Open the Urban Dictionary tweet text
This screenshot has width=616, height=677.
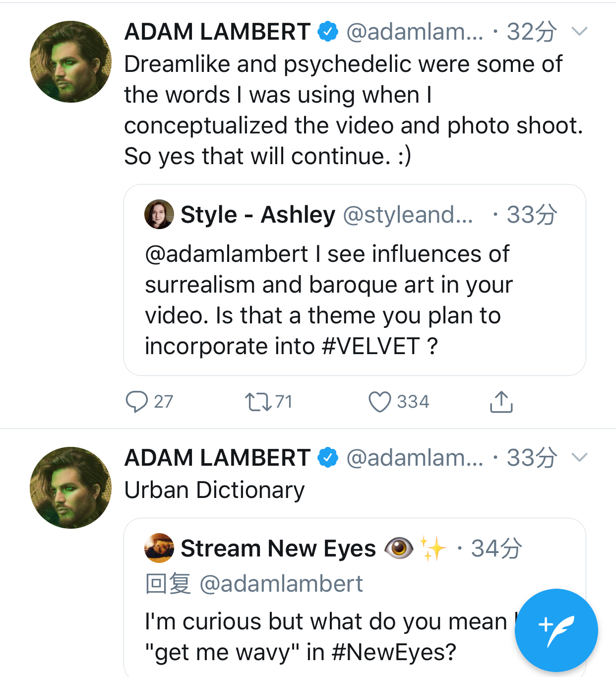214,490
